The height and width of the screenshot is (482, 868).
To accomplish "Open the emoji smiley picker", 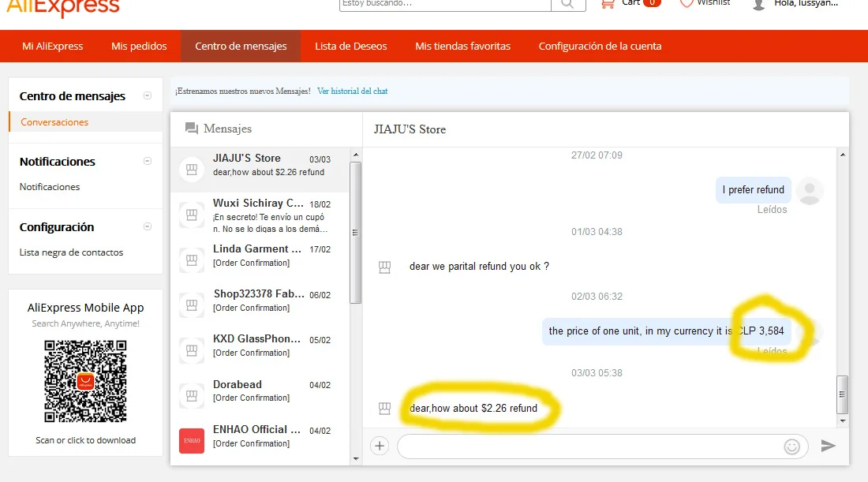I will click(x=791, y=446).
